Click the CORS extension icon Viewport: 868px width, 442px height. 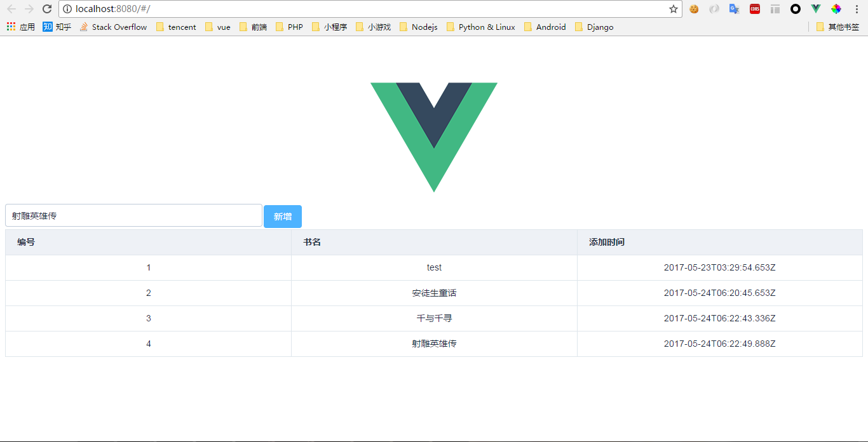tap(754, 9)
